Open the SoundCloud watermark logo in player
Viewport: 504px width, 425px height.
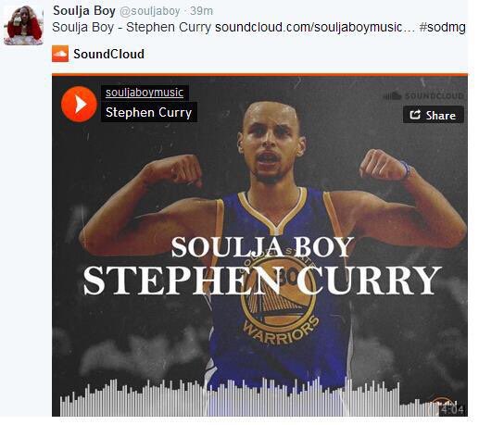(x=423, y=95)
